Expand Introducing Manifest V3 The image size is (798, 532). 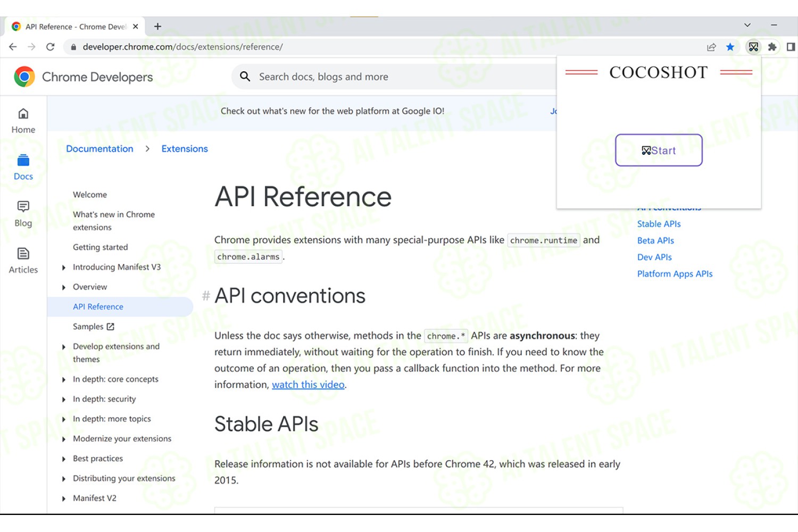point(64,267)
